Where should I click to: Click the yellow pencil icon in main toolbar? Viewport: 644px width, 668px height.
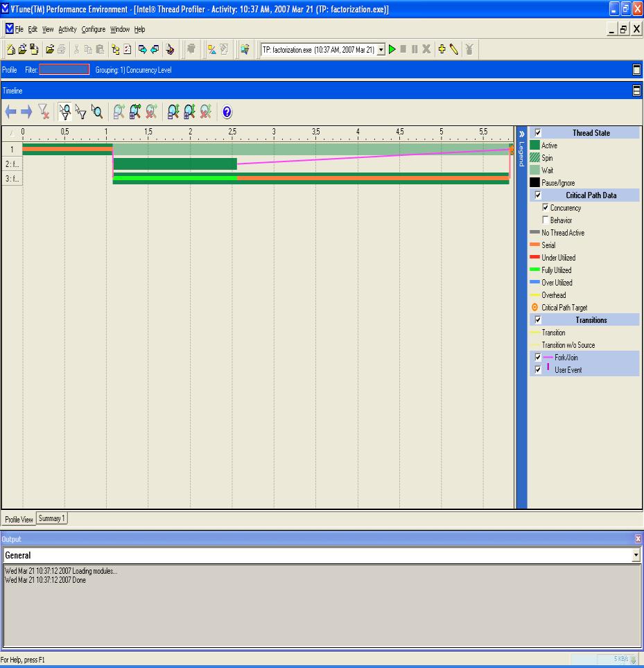pyautogui.click(x=453, y=49)
